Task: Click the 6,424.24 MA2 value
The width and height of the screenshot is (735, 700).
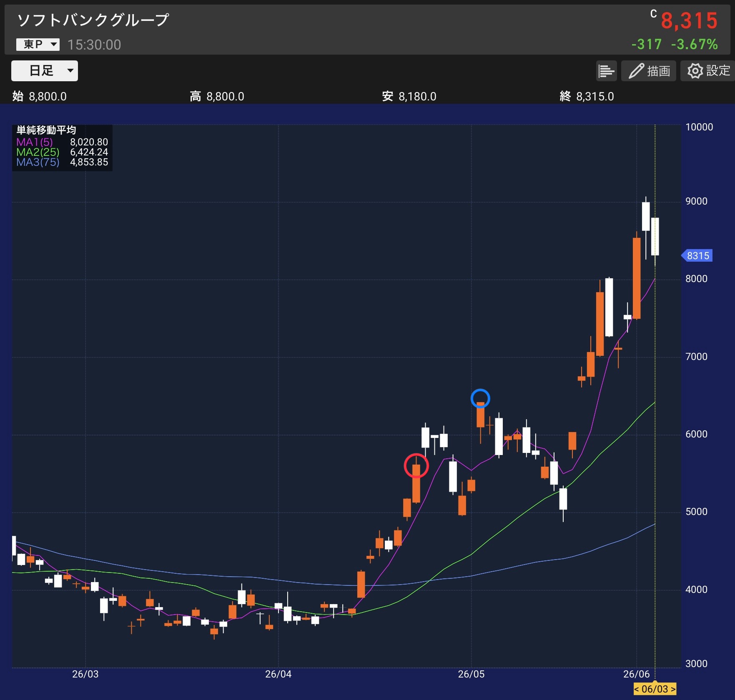Action: pyautogui.click(x=89, y=152)
